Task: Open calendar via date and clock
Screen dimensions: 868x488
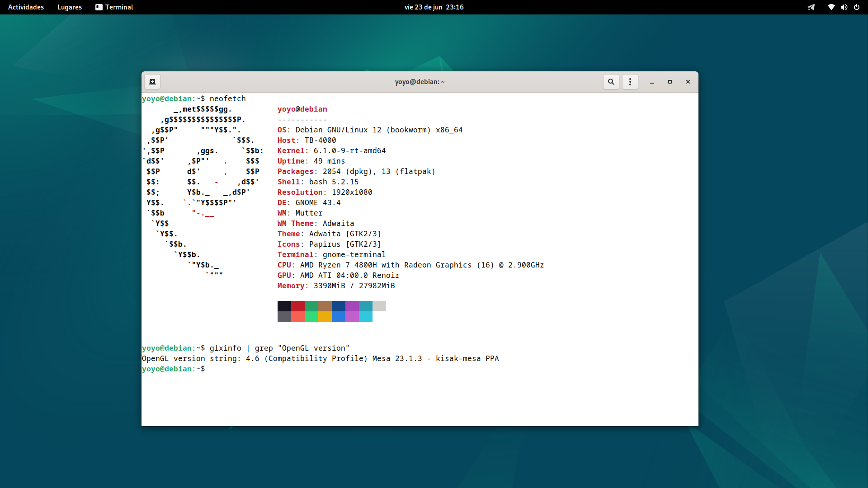Action: [x=434, y=7]
